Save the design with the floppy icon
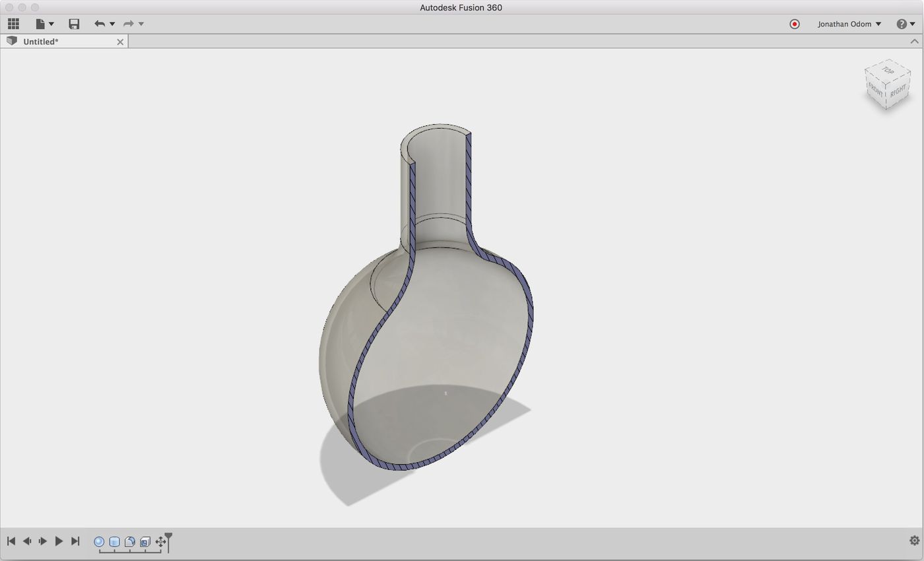924x561 pixels. (x=74, y=24)
